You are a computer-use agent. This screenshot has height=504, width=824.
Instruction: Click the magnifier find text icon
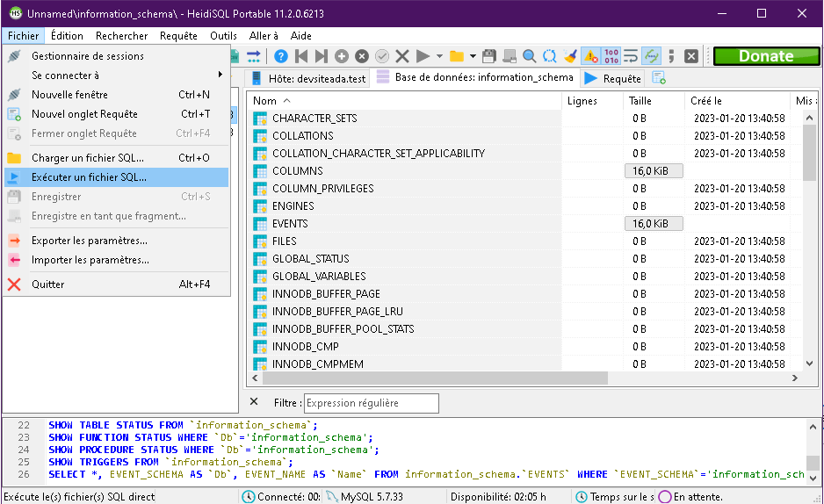click(x=530, y=56)
